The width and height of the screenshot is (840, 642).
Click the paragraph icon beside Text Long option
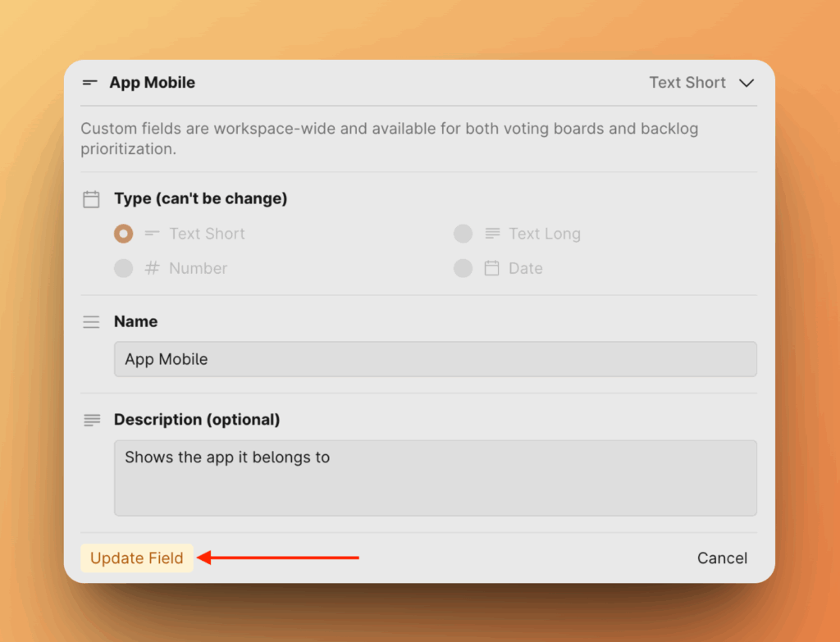[491, 234]
